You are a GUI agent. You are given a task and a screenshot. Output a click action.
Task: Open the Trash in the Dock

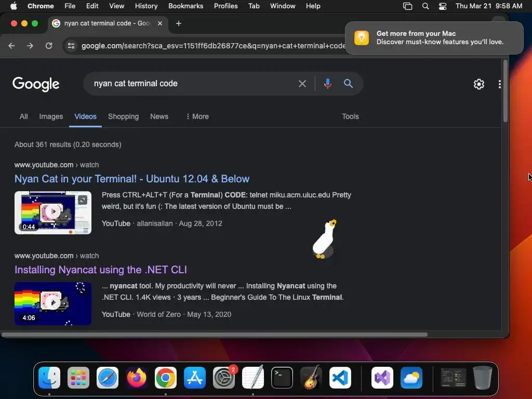pyautogui.click(x=483, y=378)
